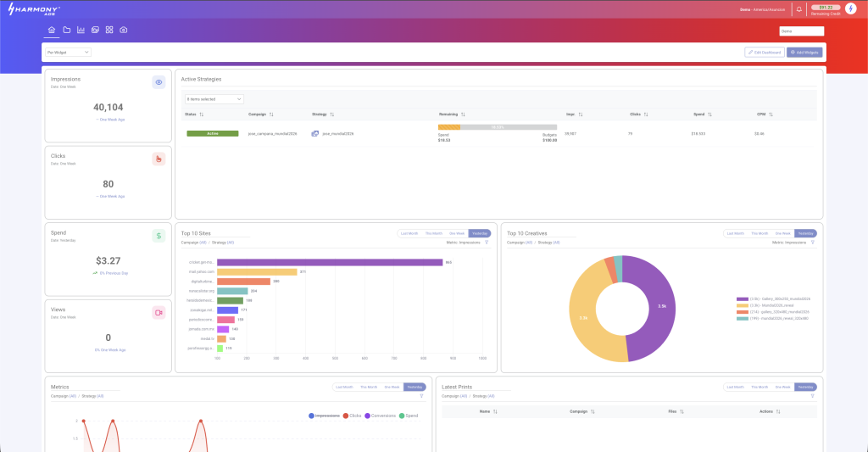Open the folder icon in navigation
The width and height of the screenshot is (868, 452).
point(66,30)
